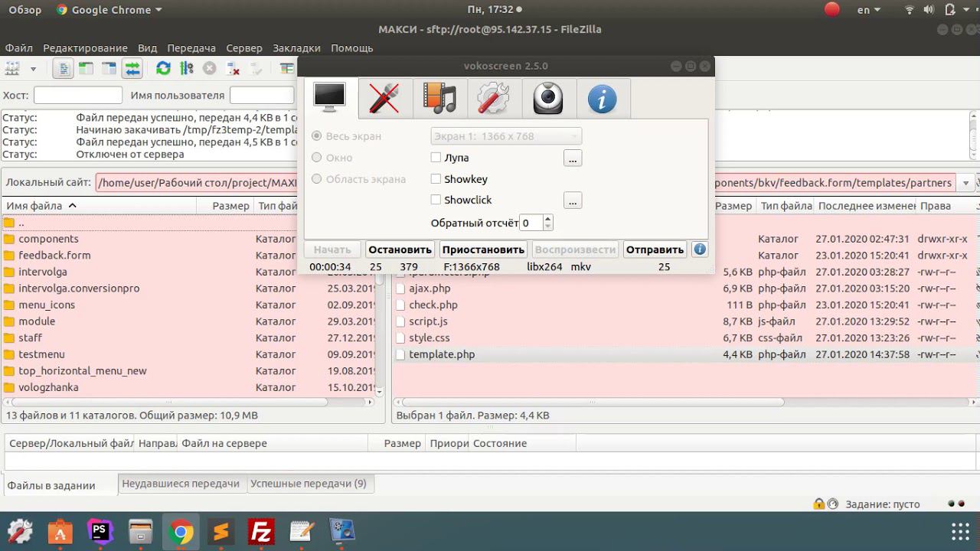The width and height of the screenshot is (980, 551).
Task: Click the Хост input field
Action: [x=78, y=95]
